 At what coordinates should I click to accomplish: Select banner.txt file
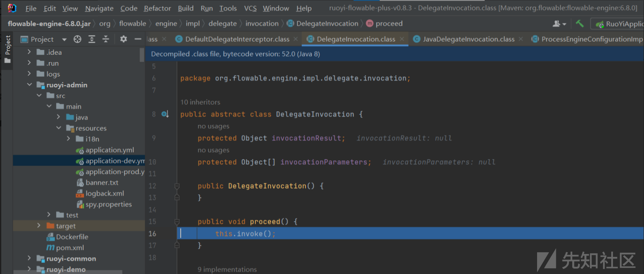point(102,182)
